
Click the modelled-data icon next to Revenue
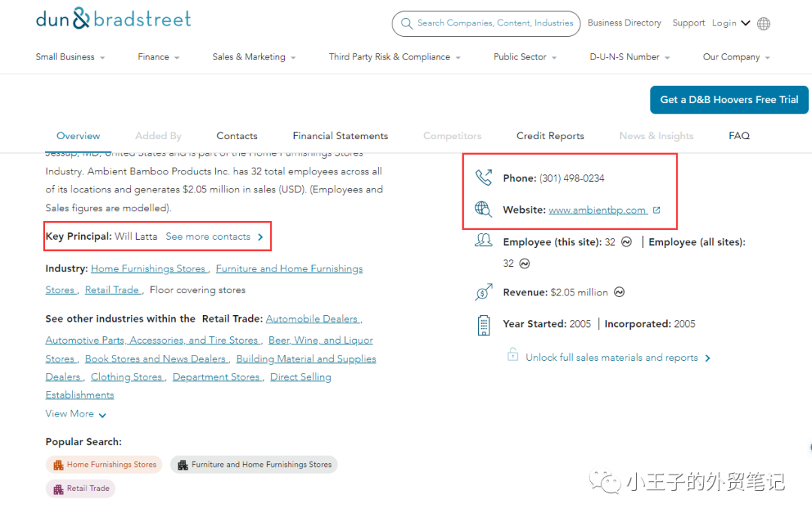[620, 292]
